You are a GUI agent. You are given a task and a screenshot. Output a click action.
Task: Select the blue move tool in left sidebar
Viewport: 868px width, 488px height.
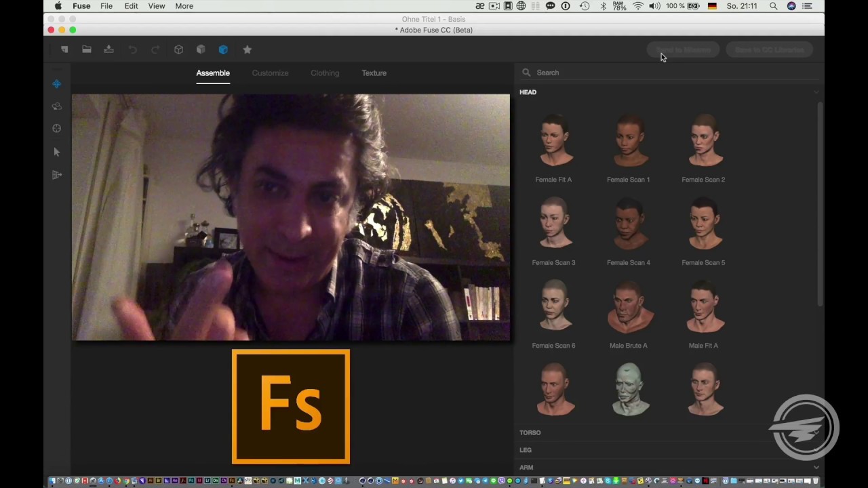[57, 84]
